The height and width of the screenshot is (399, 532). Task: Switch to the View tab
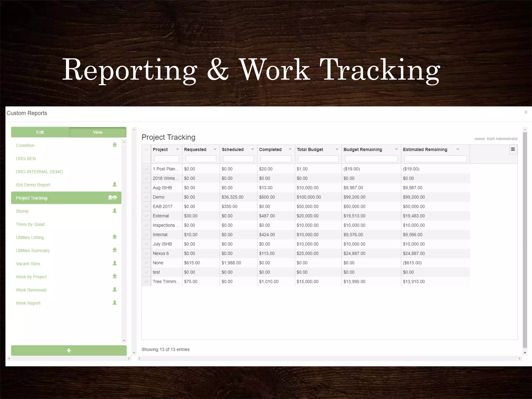(98, 132)
